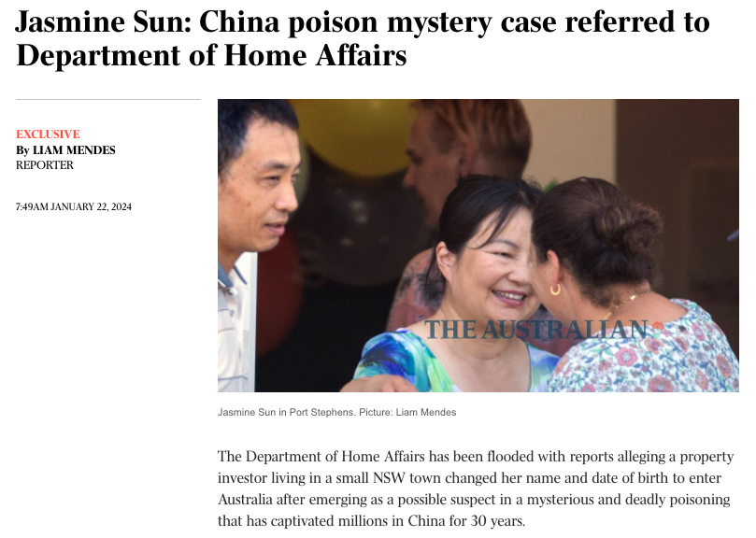Click the orange emblem beside The Australian watermark

pyautogui.click(x=657, y=326)
